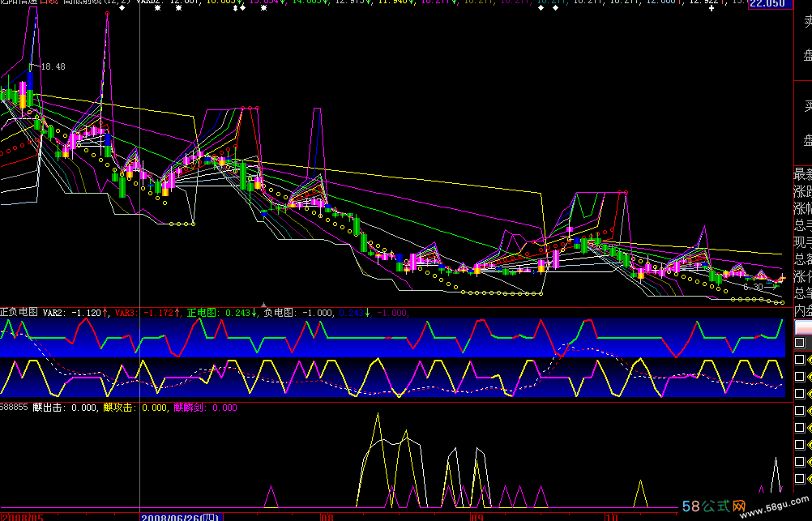Tick the third checkbox below the pink field

(800, 377)
